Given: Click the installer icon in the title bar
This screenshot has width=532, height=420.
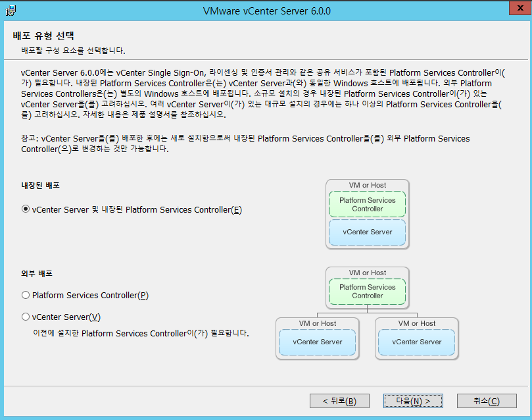Looking at the screenshot, I should tap(11, 11).
